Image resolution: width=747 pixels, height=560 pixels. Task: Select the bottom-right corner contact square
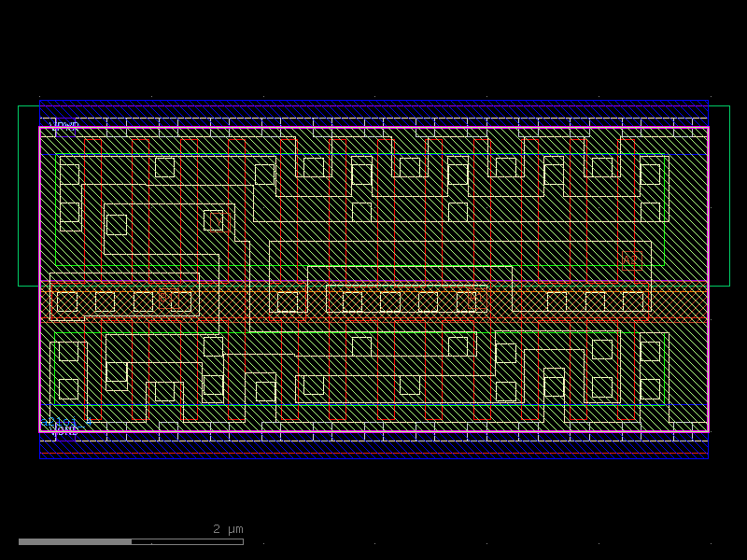[x=650, y=388]
